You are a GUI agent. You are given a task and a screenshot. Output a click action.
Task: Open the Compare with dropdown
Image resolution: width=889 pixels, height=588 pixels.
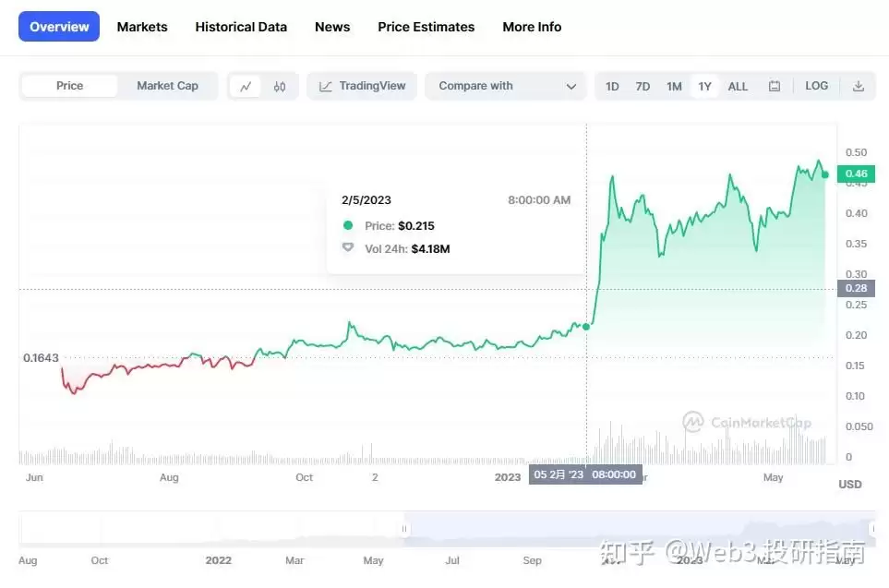pos(504,85)
